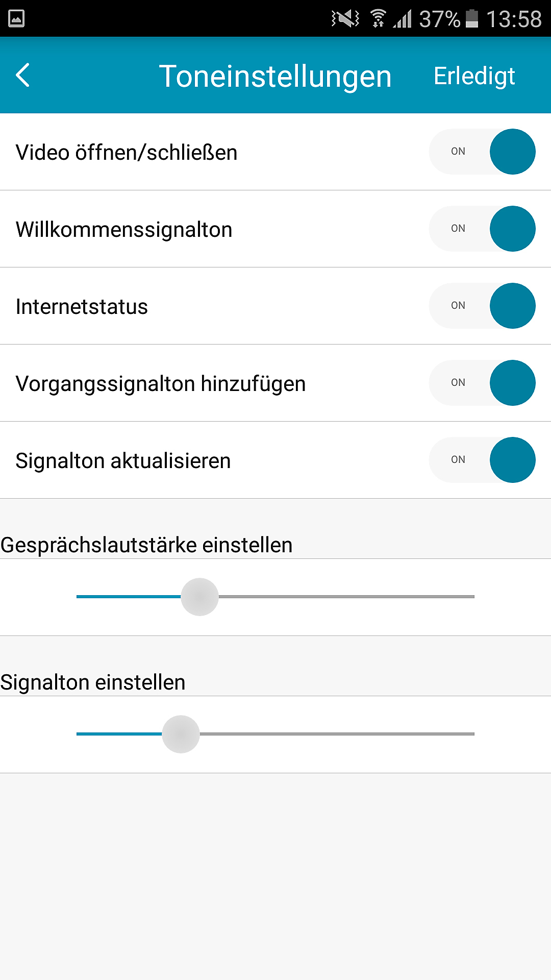Tap the Wi-Fi icon in status bar
The width and height of the screenshot is (551, 980).
[378, 19]
